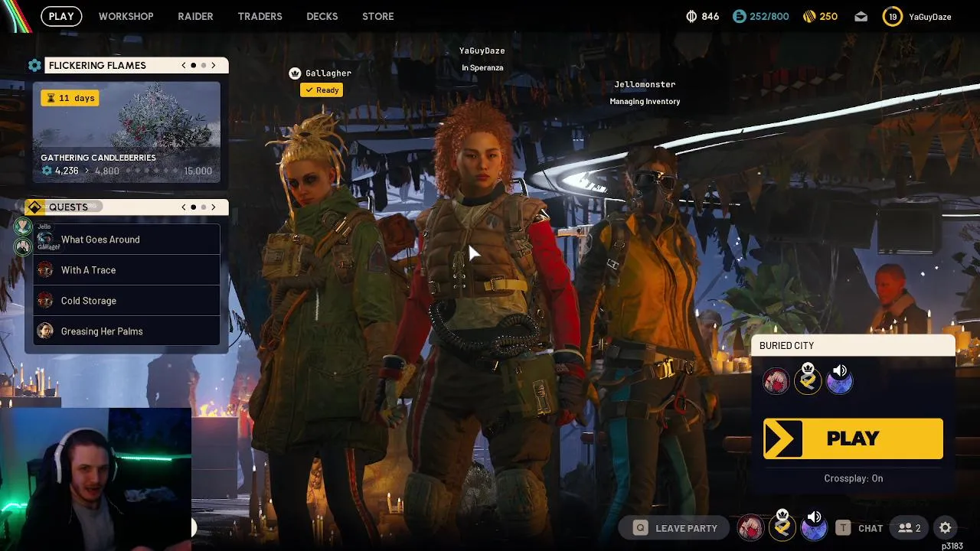This screenshot has width=980, height=551.
Task: Click Gallagher party member badge beside quests
Action: pos(23,246)
